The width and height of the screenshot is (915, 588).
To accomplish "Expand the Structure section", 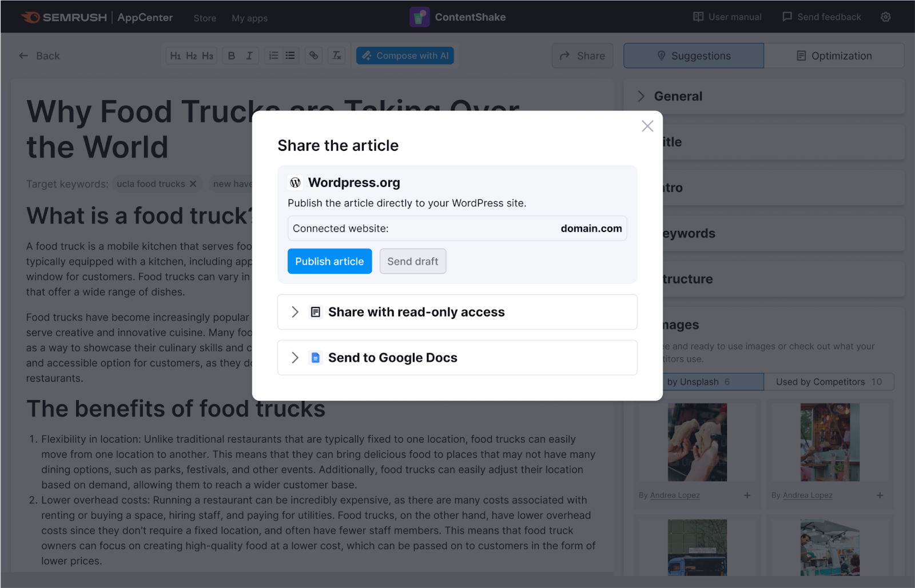I will tap(783, 279).
